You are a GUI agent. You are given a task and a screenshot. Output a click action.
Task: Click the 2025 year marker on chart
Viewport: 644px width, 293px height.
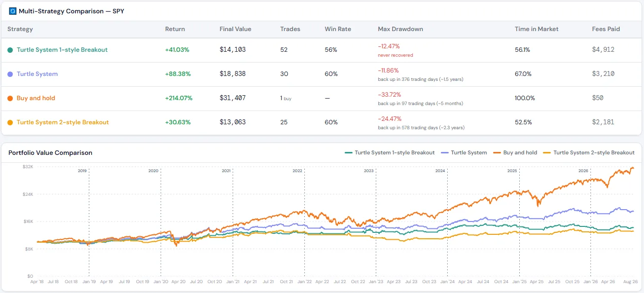click(x=512, y=171)
